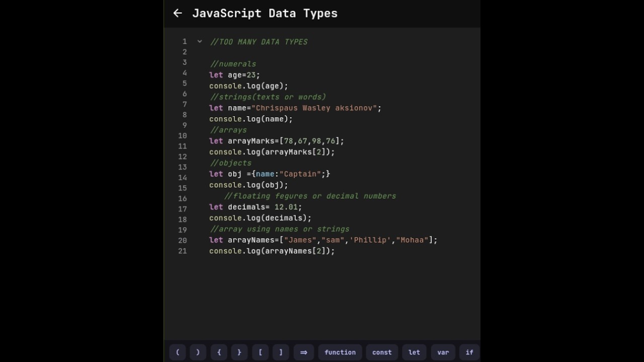Insert the let keyword from the shortcut bar
Screen dimensions: 644x362
(x=414, y=352)
